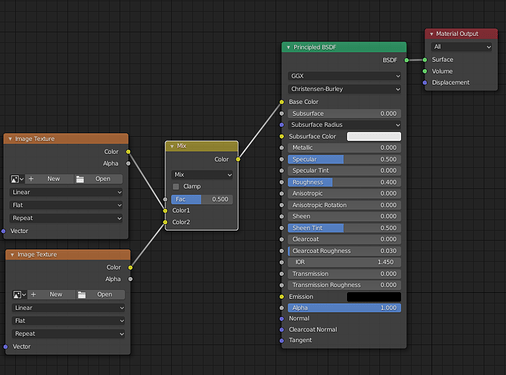Click the Alpha output socket of the bottom Image Texture node
The height and width of the screenshot is (375, 506).
click(130, 279)
